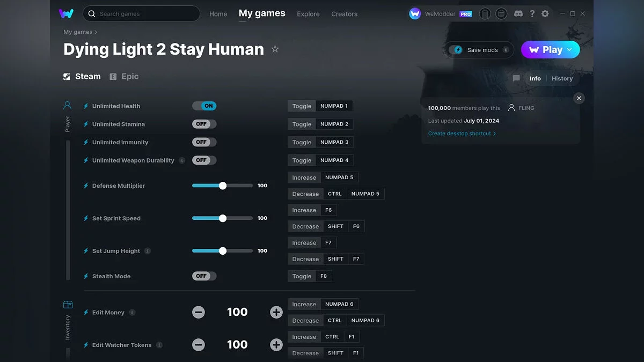
Task: Click the FLiNG author icon
Action: click(x=511, y=108)
